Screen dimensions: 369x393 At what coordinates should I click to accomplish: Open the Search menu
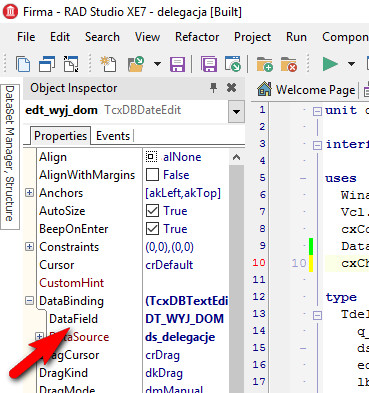102,37
